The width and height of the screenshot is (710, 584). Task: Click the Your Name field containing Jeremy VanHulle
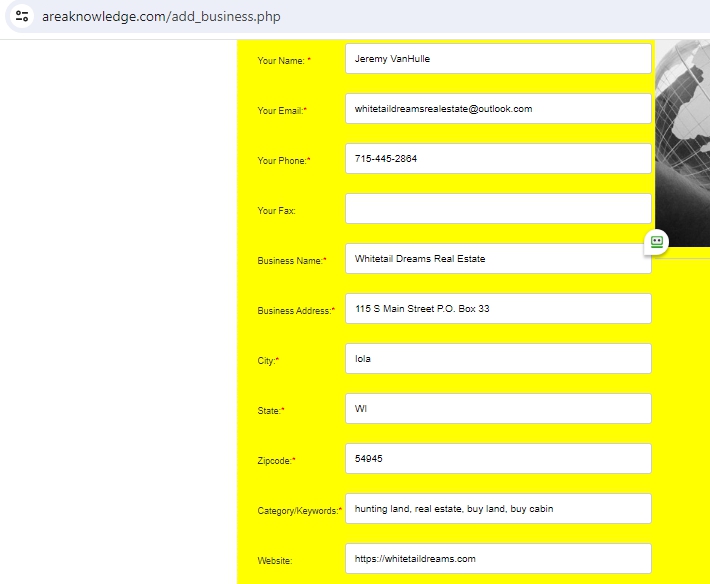(x=498, y=59)
